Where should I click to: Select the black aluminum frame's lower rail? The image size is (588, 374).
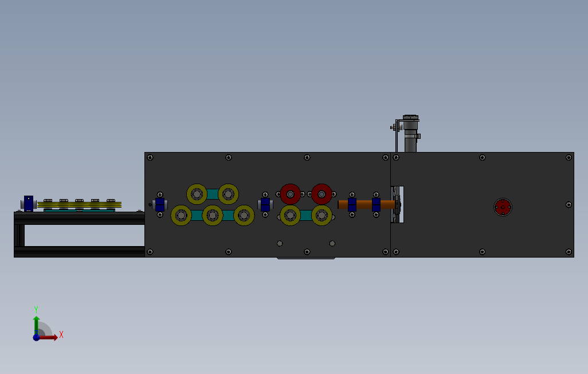click(79, 252)
